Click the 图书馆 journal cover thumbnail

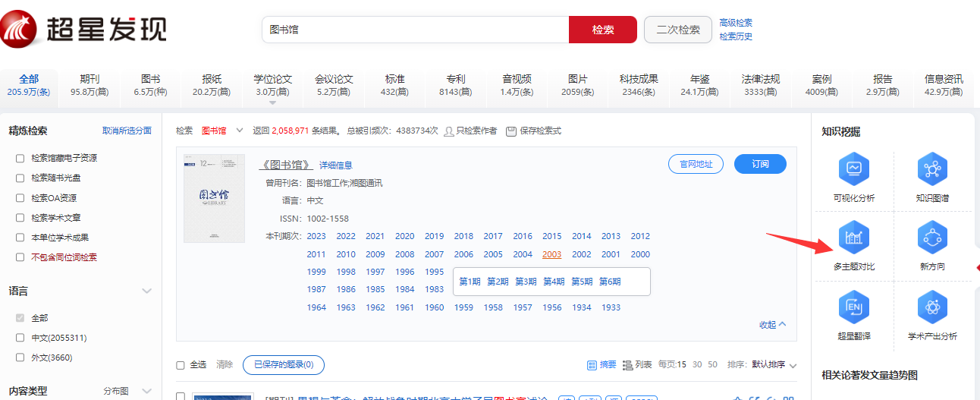pos(214,199)
